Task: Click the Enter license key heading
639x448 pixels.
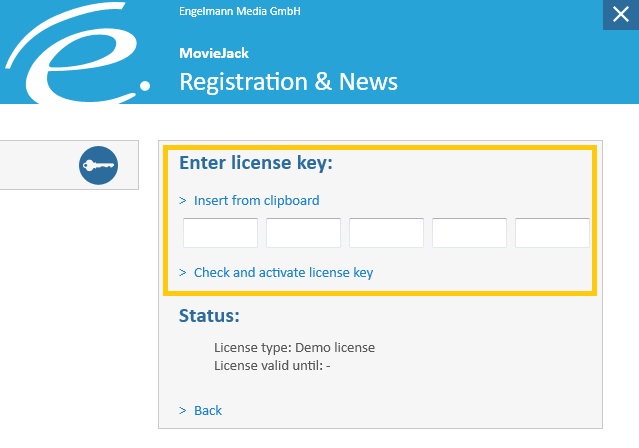Action: click(256, 163)
